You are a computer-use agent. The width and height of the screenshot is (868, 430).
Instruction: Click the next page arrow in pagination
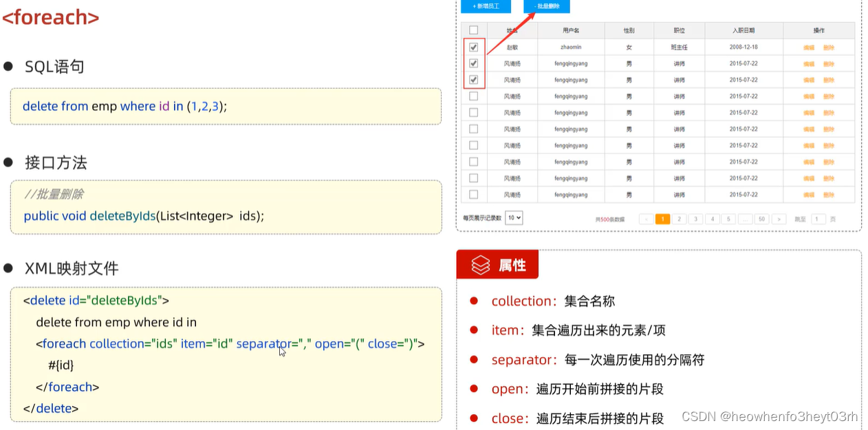point(779,219)
